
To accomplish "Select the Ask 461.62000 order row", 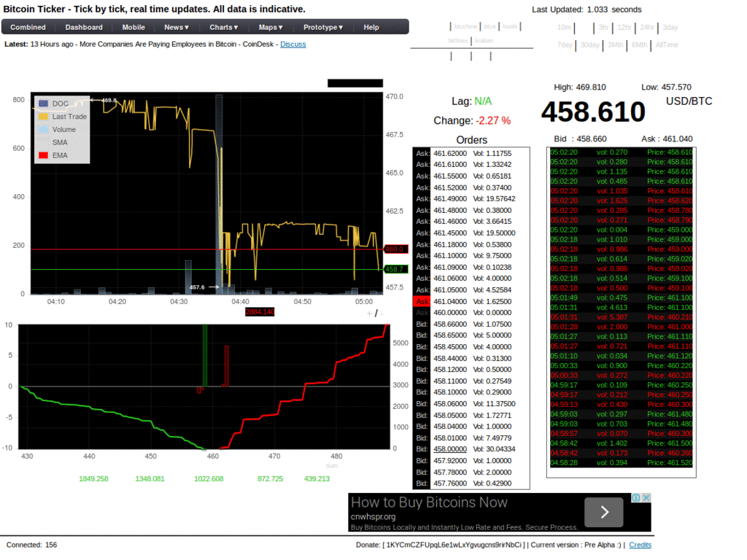I will [471, 153].
